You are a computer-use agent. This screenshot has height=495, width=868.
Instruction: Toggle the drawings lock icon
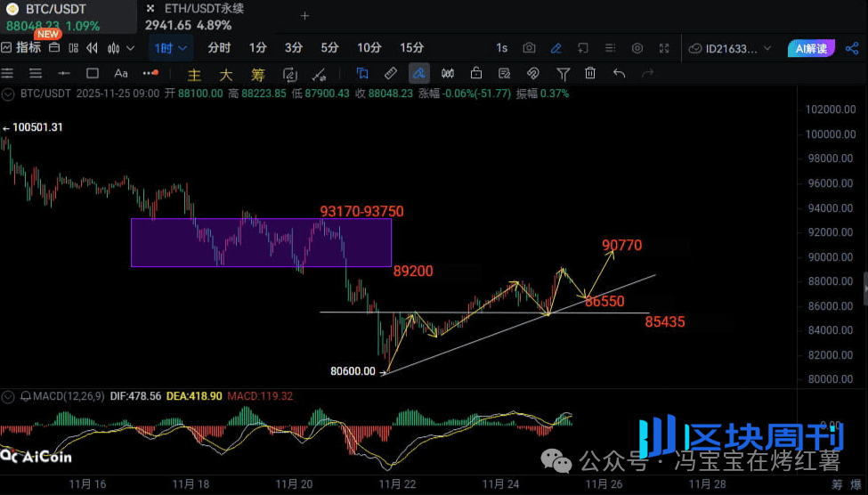(x=476, y=73)
